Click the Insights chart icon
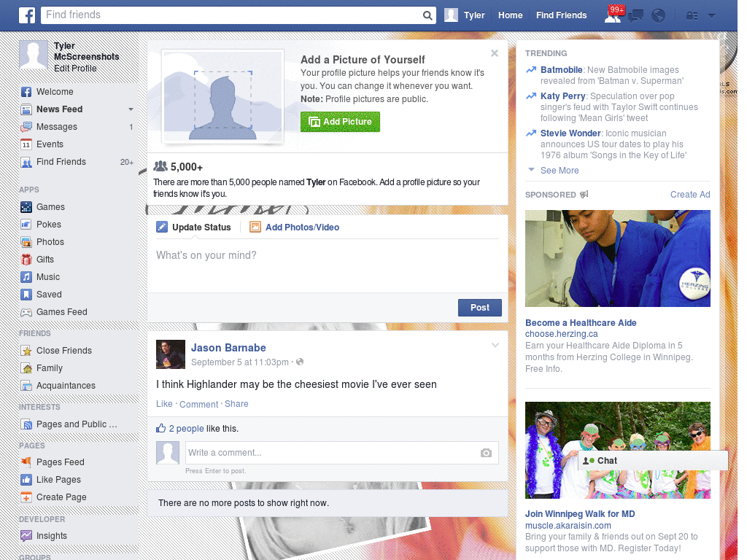The height and width of the screenshot is (560, 747). 26,536
